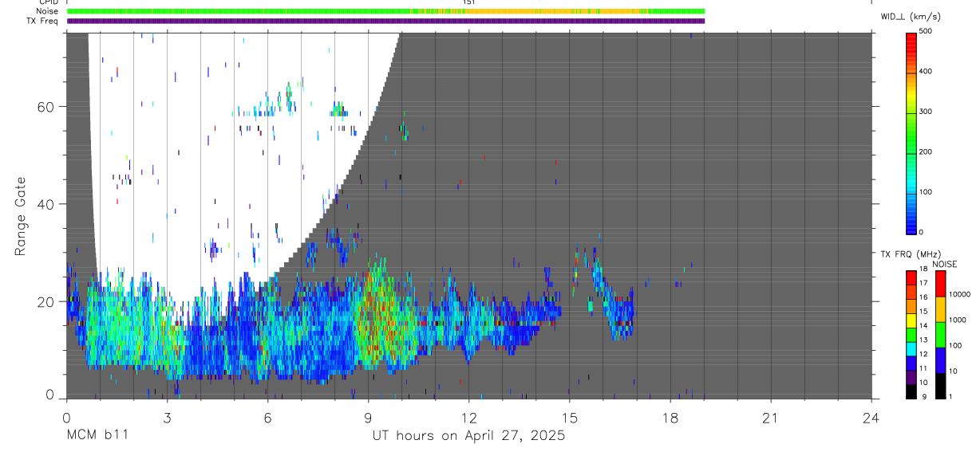The image size is (980, 452).
Task: Click the '1000' label in NOISE legend
Action: [958, 320]
